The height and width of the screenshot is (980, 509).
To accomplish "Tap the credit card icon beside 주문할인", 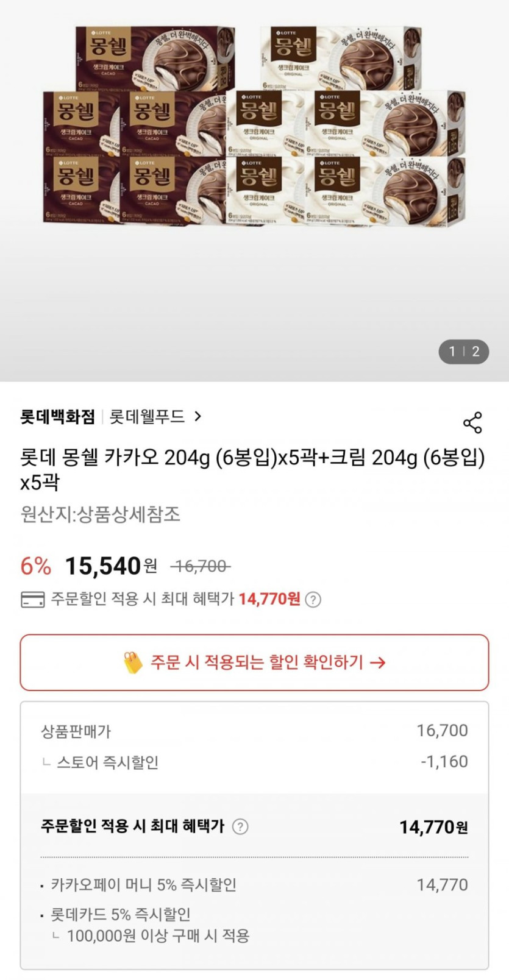I will tap(33, 600).
